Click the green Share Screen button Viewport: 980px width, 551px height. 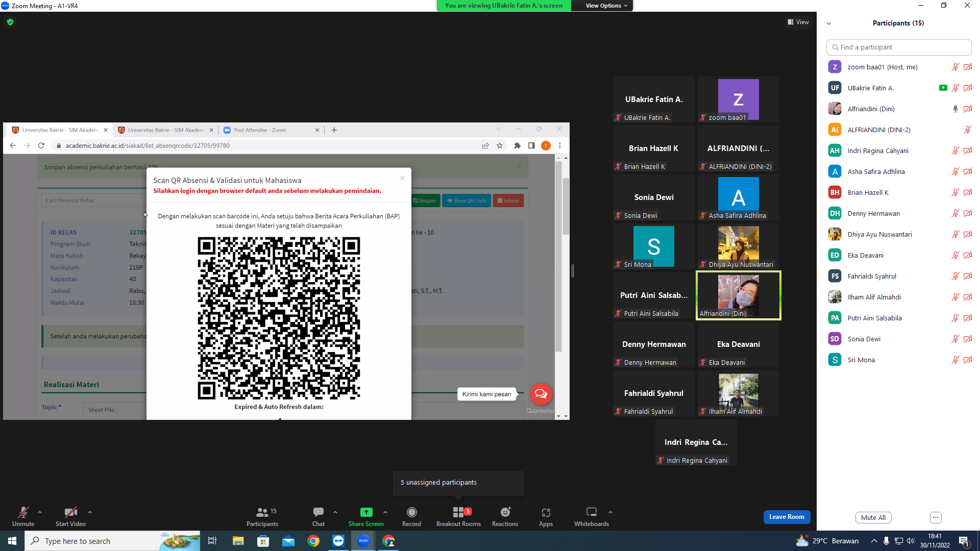366,516
